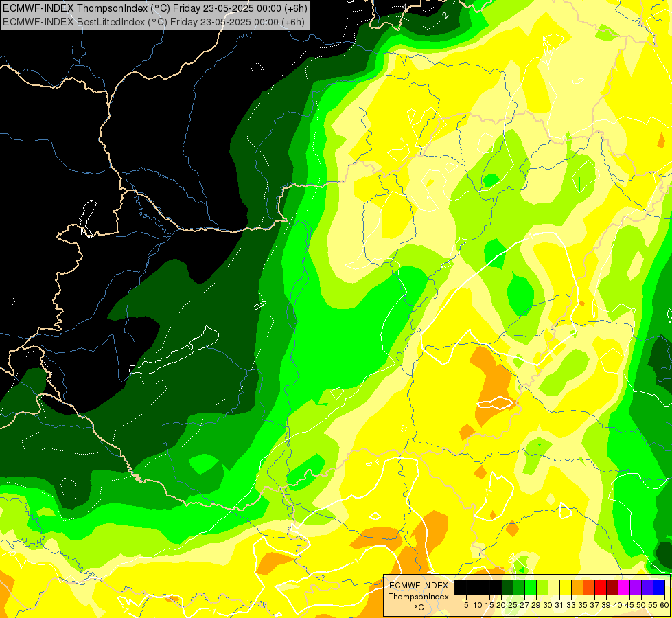
Task: Click the ThompsonIndex title line at top
Action: pyautogui.click(x=154, y=8)
